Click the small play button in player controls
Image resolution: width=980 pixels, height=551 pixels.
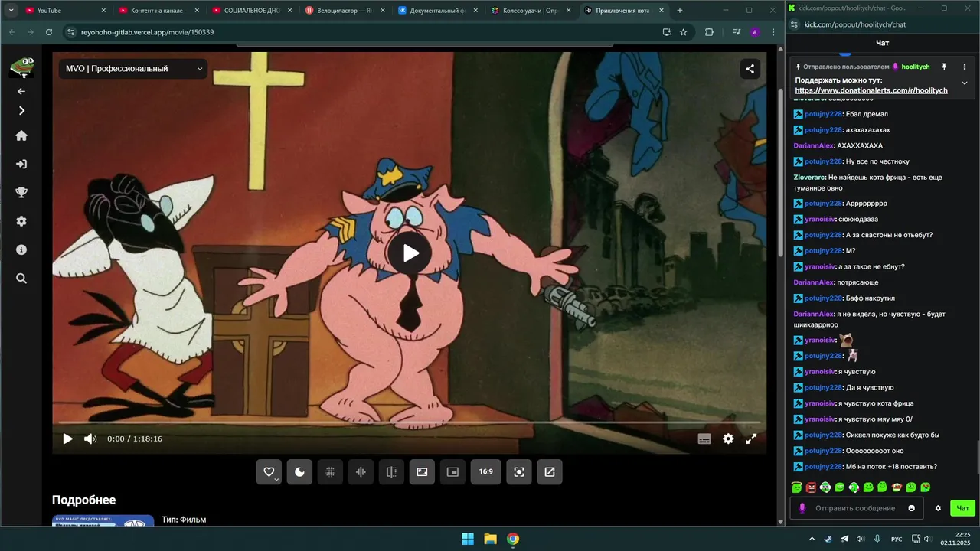pos(67,439)
